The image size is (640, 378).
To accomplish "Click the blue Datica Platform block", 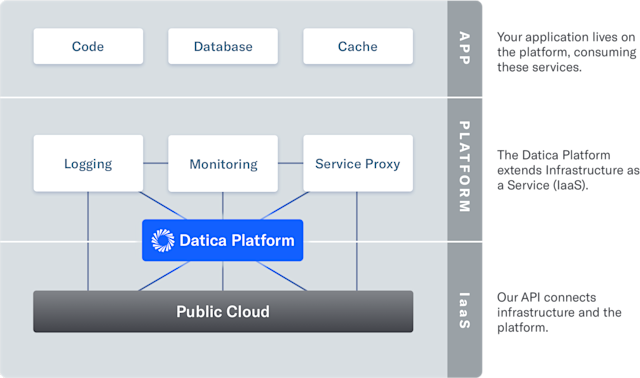I will [222, 240].
